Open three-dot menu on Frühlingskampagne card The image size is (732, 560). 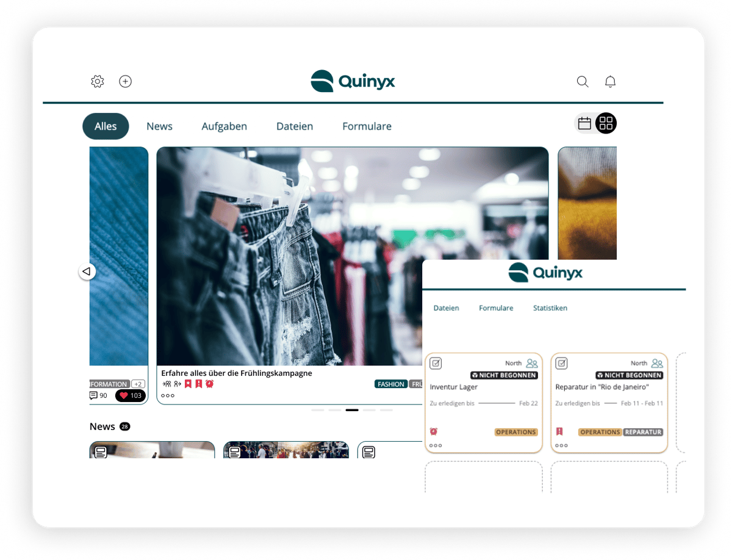[168, 395]
